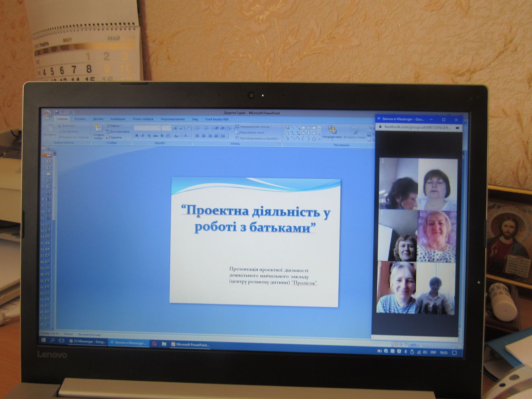Open File Explorer folder on taskbar

[164, 344]
